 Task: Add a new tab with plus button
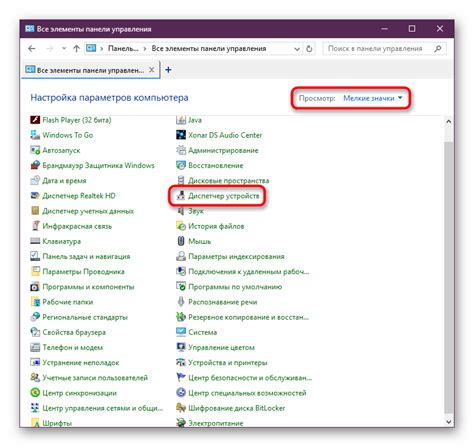point(168,70)
